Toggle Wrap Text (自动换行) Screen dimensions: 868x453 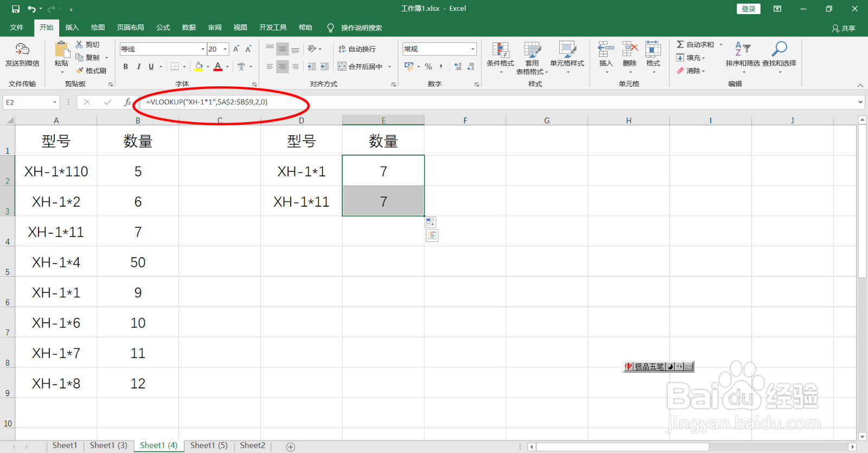coord(357,49)
